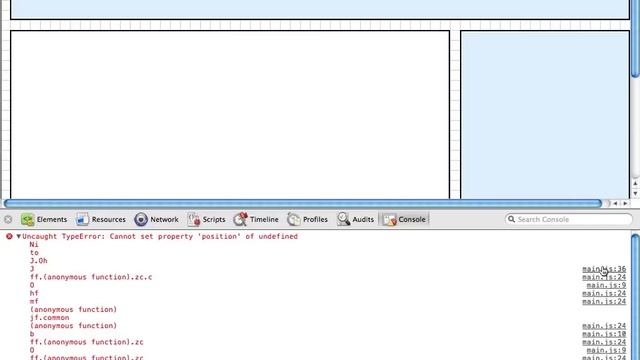Click the magnifier icon in Search Console
The image size is (640, 360).
(511, 220)
